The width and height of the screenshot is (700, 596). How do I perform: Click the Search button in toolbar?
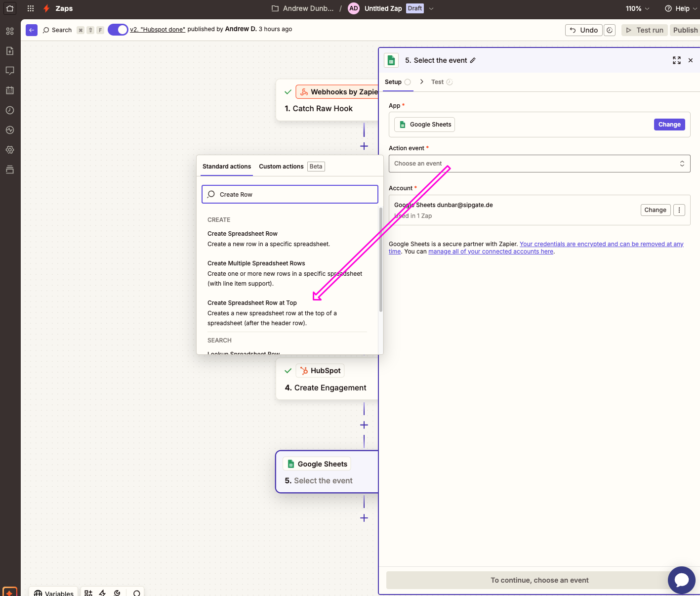(x=58, y=30)
